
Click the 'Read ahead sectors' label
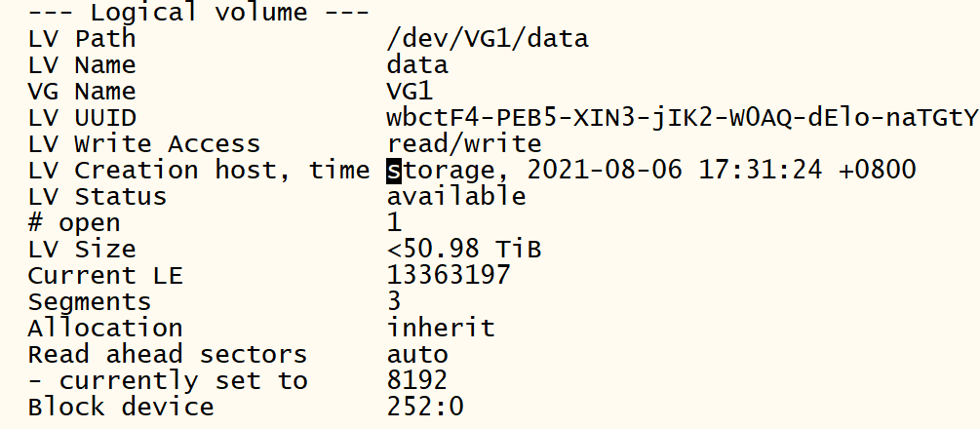[x=168, y=355]
